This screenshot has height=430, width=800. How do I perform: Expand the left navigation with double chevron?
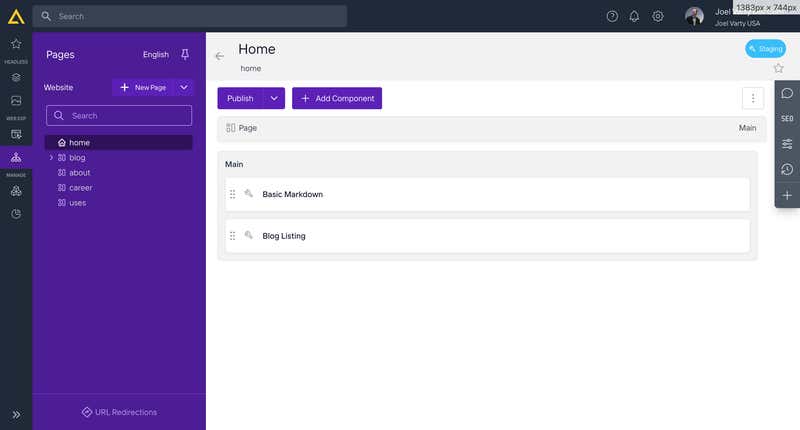16,415
